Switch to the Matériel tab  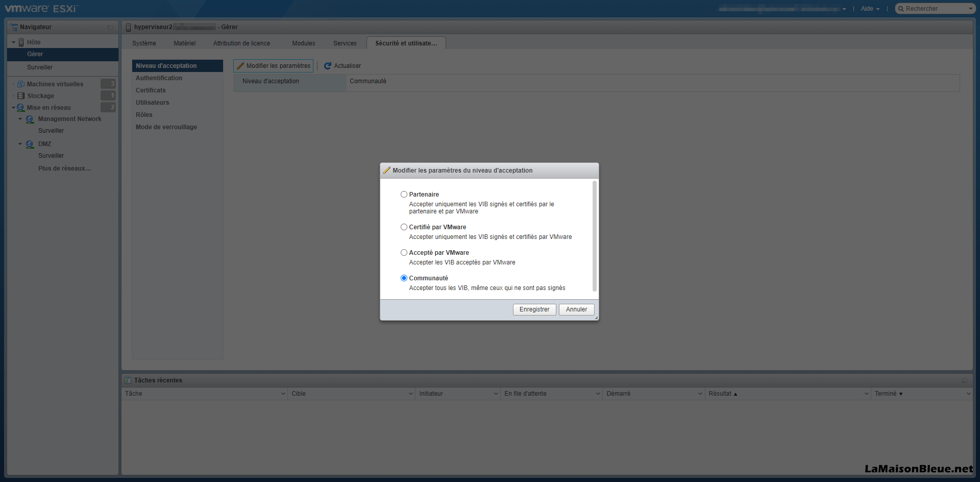(x=184, y=43)
